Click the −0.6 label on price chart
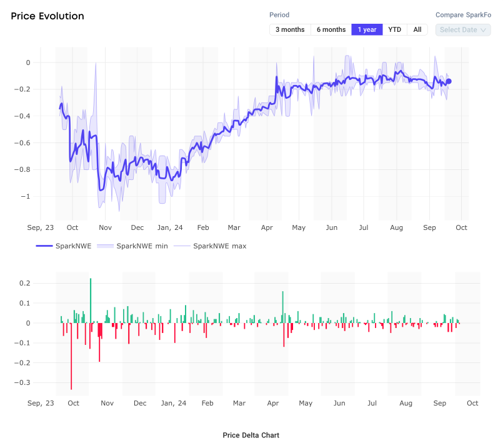The height and width of the screenshot is (448, 503). tap(22, 142)
